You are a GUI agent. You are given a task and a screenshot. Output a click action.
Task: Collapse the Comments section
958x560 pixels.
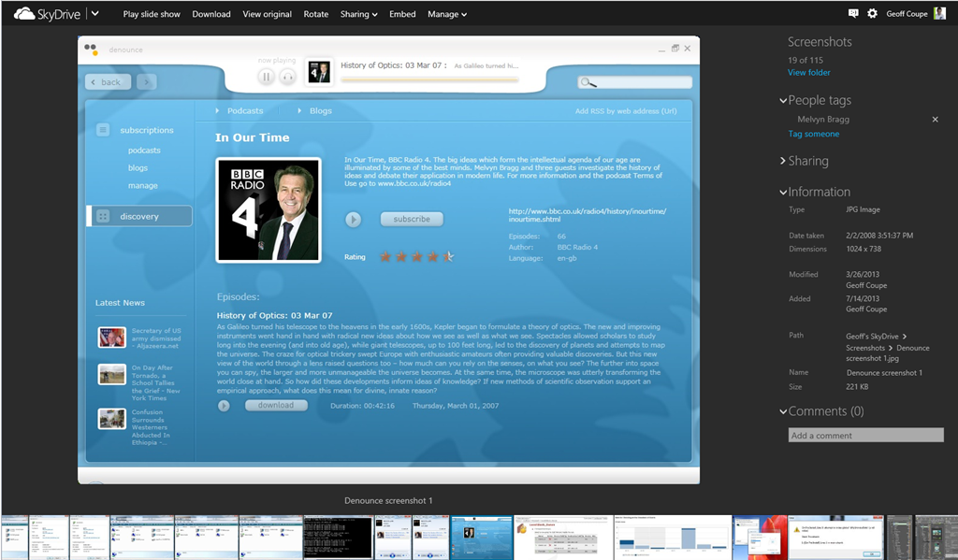pyautogui.click(x=783, y=412)
